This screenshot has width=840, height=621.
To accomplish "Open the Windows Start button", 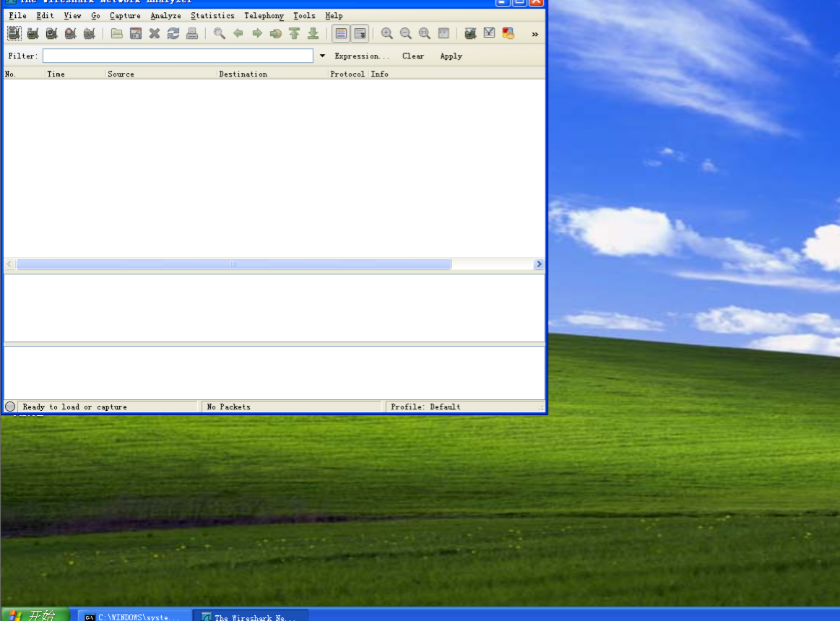I will click(x=35, y=615).
